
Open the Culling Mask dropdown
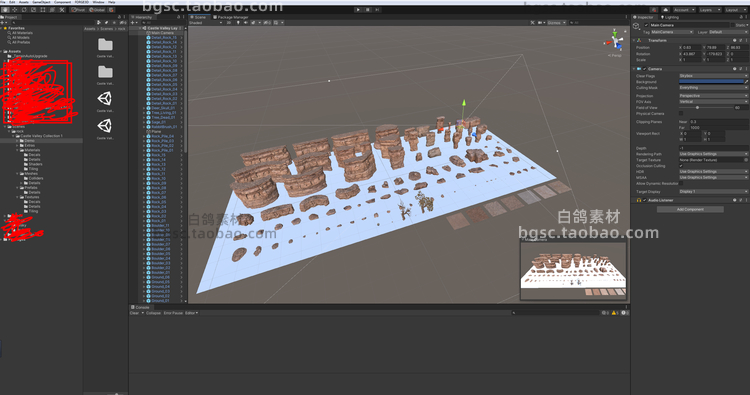pos(713,88)
